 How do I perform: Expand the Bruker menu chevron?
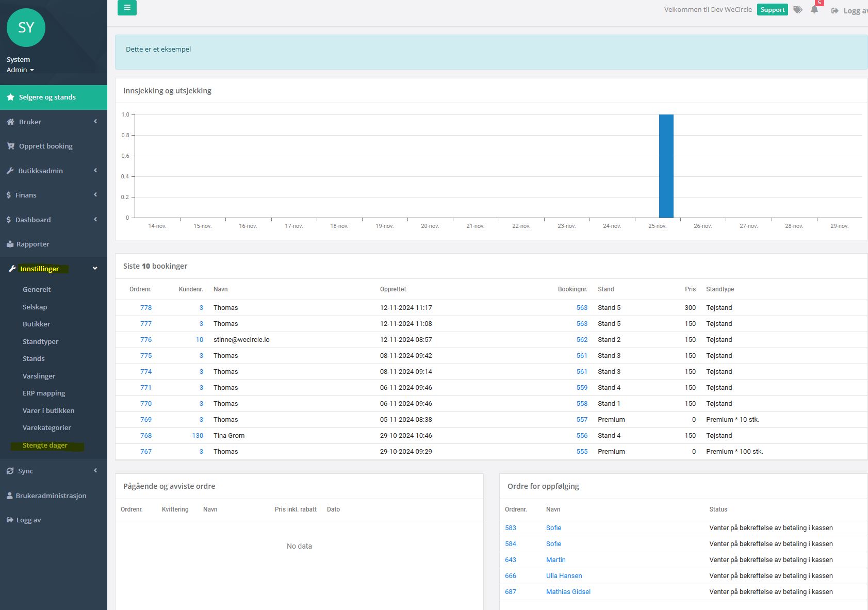click(95, 122)
